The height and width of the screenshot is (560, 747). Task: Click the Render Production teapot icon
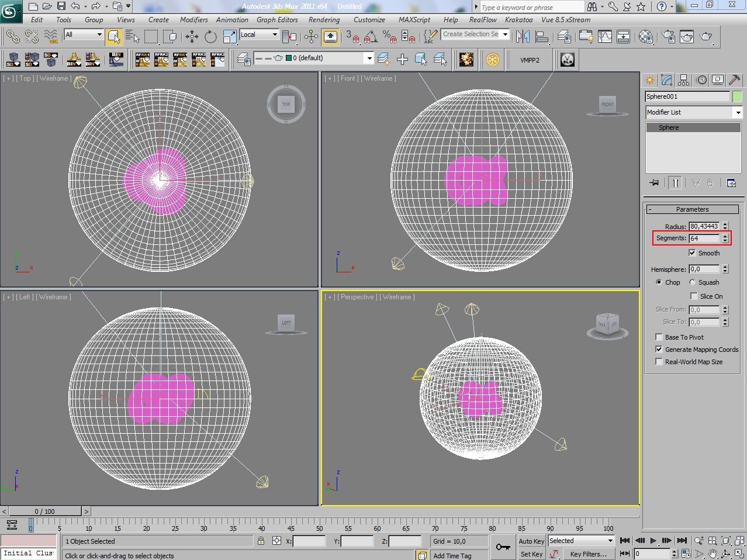click(706, 37)
